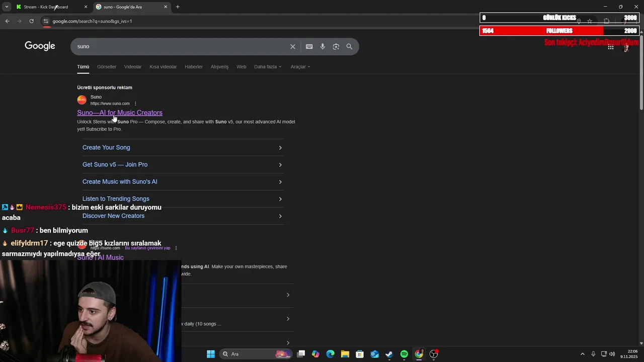Open the Alışveriş tab
644x362 pixels.
219,67
